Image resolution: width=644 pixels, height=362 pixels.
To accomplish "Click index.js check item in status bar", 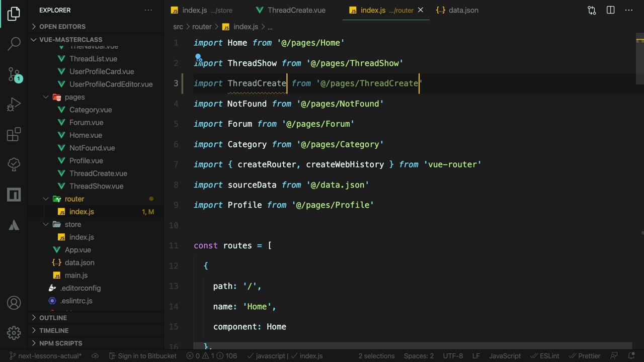I will 307,356.
